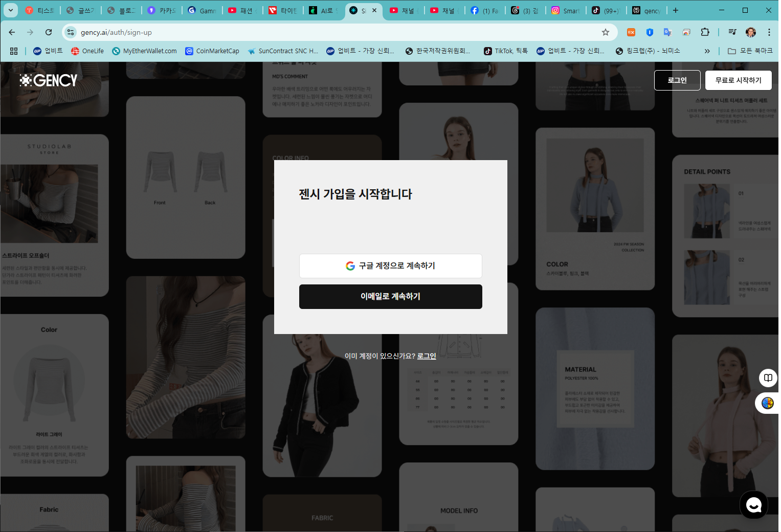
Task: Continue with 구글 계정으로 계속하기
Action: (391, 266)
